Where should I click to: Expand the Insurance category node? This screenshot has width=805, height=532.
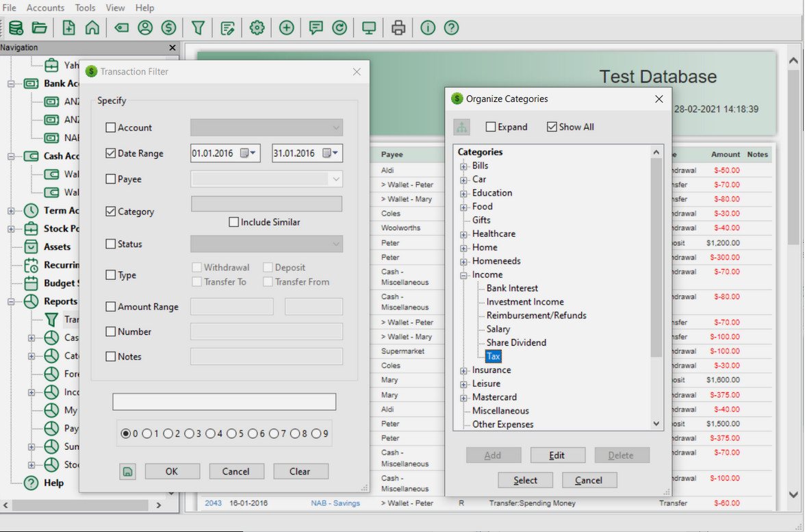463,371
